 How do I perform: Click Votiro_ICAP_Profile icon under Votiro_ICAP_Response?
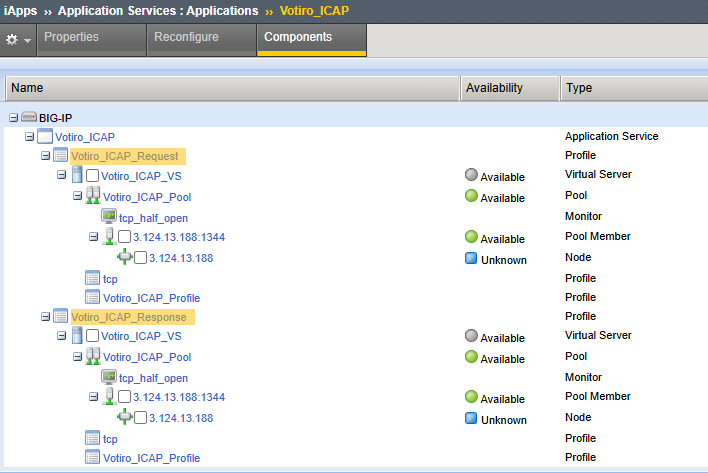(x=93, y=457)
